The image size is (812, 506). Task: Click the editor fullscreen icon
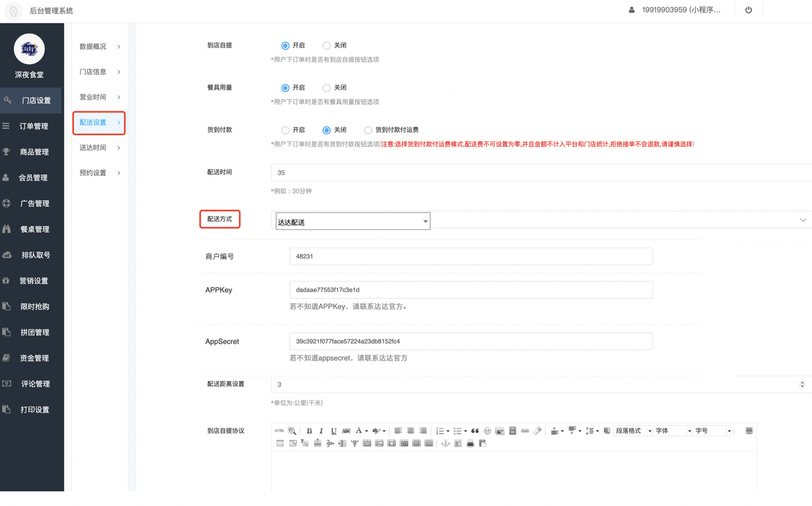[x=749, y=430]
